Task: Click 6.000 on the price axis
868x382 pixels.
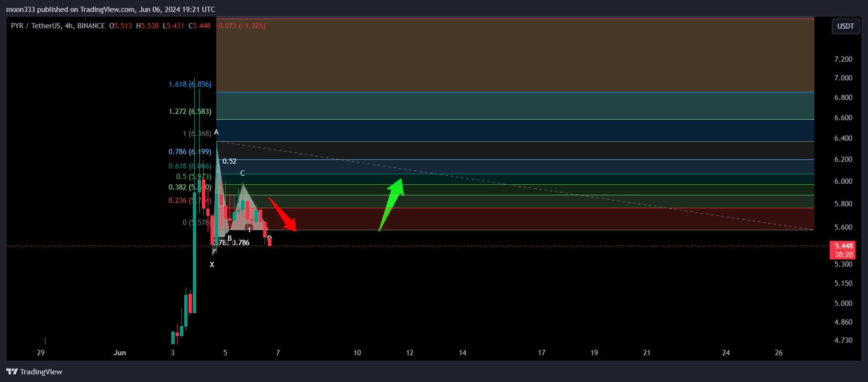Action: click(x=843, y=181)
